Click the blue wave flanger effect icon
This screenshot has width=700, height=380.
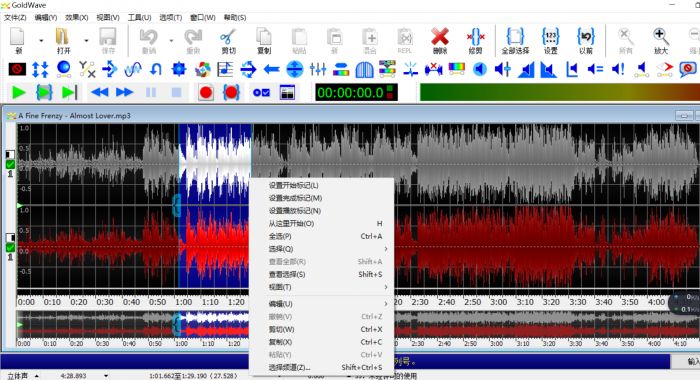coord(133,69)
